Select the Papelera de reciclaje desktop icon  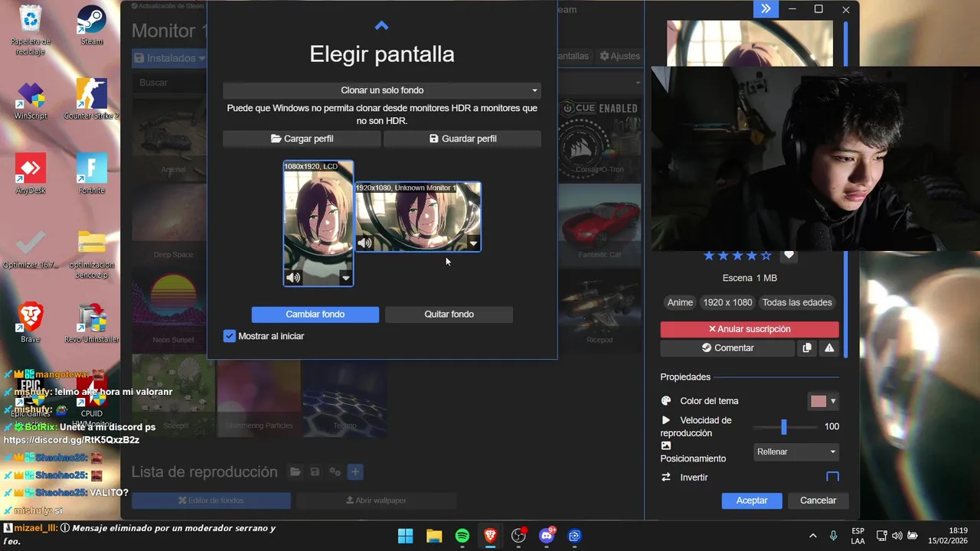click(31, 30)
